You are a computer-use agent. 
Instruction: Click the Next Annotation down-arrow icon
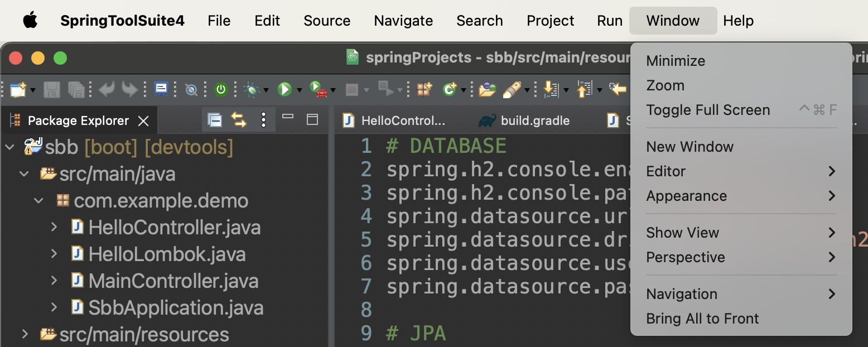551,89
